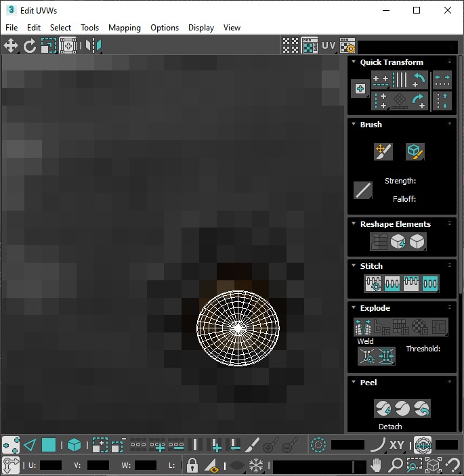Click the Paint Select Subobjects brush icon
The height and width of the screenshot is (476, 464).
click(x=252, y=446)
